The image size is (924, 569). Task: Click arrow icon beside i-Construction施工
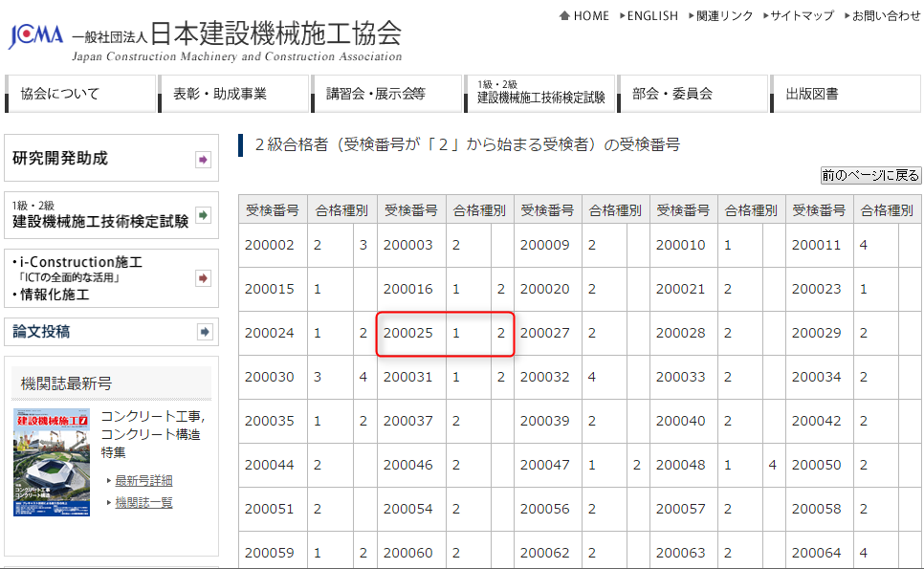(203, 278)
